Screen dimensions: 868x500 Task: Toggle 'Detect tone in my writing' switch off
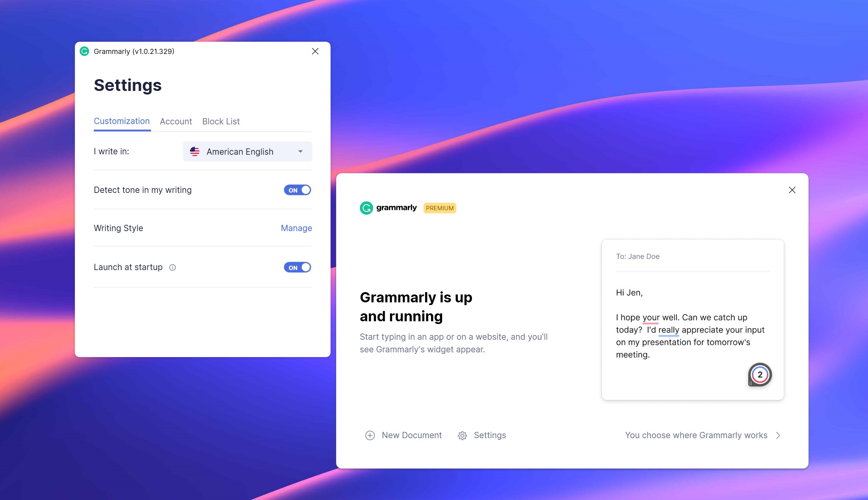click(297, 190)
